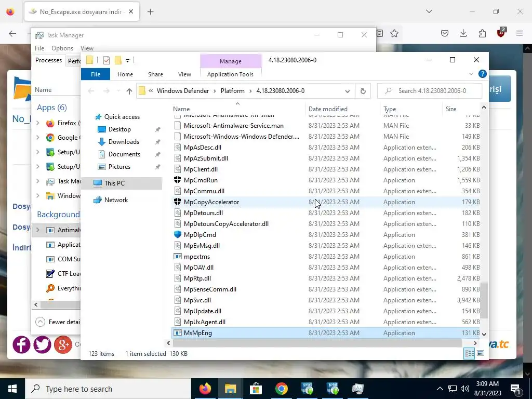Open the Customize Quick Access Toolbar dropdown

tap(128, 61)
